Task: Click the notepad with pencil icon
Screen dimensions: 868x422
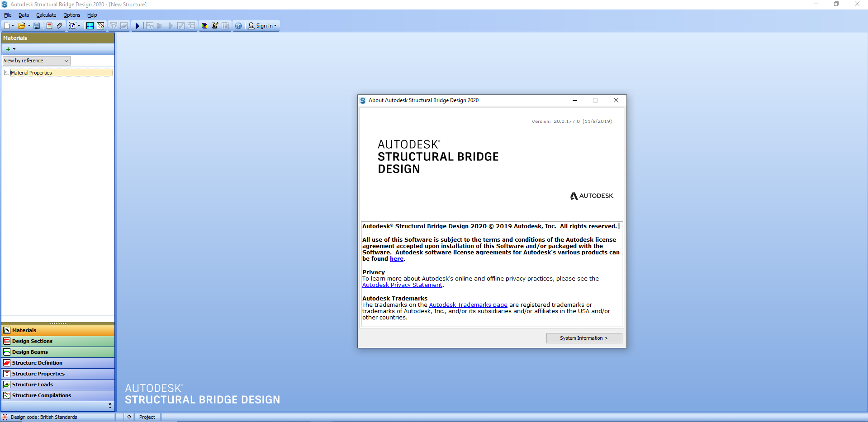Action: tap(215, 26)
